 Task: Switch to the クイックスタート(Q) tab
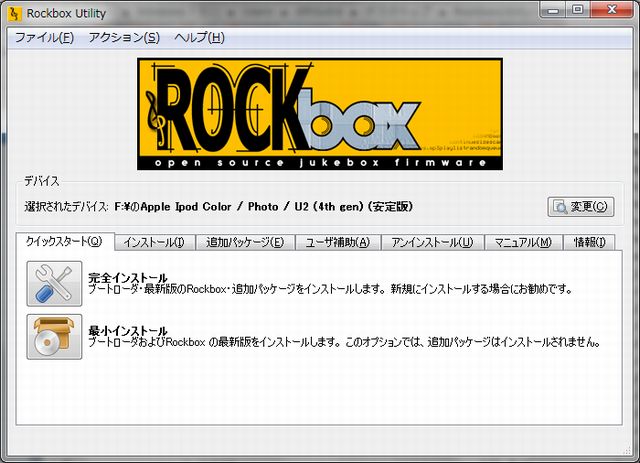click(65, 241)
